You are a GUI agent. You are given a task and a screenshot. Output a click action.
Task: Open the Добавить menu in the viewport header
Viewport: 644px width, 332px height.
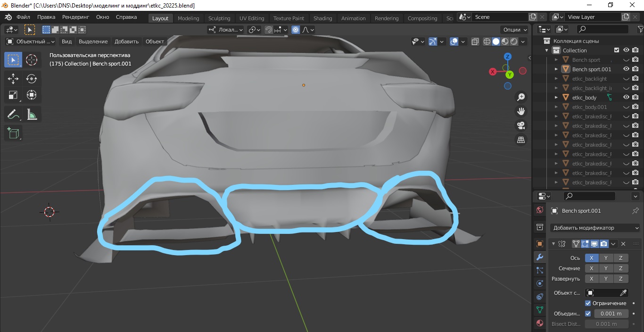coord(126,41)
